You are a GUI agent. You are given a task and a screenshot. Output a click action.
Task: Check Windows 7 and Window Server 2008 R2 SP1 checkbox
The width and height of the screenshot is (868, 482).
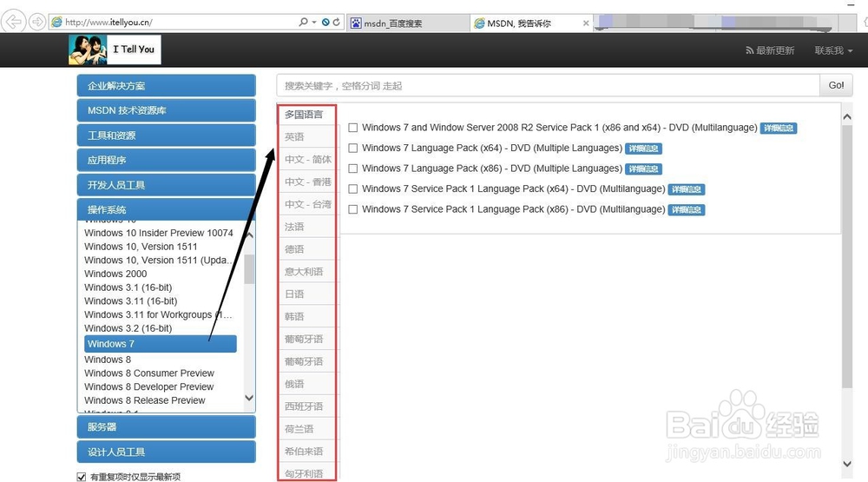[x=352, y=128]
